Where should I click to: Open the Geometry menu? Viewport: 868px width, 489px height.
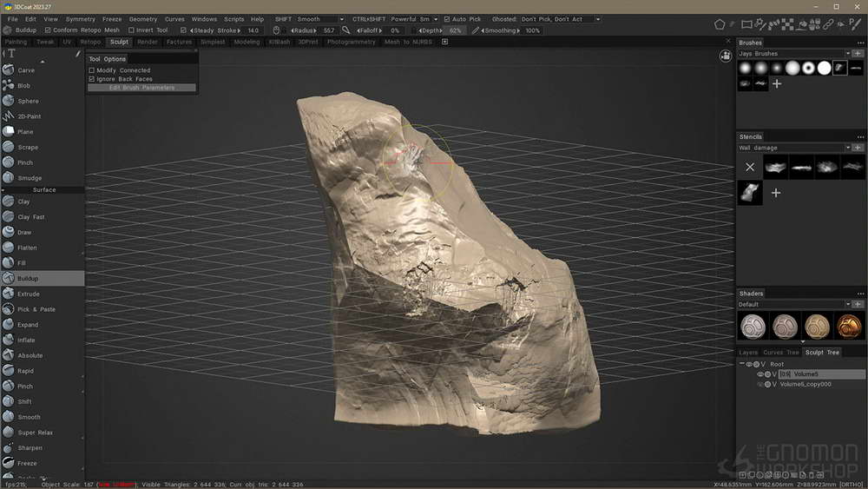[143, 19]
